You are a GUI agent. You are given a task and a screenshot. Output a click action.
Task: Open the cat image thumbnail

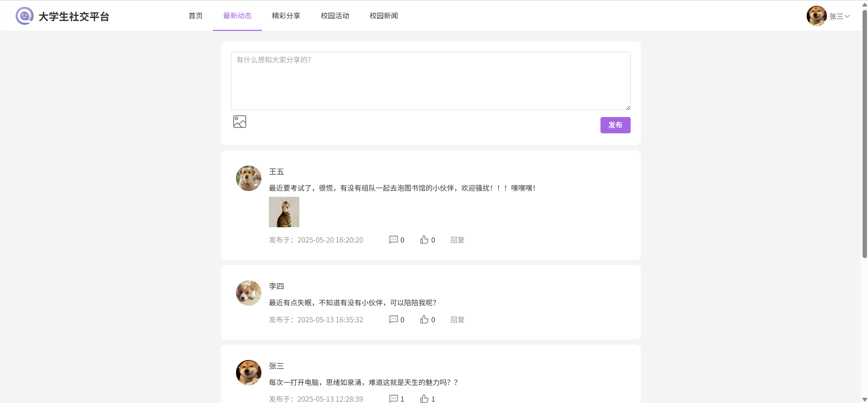pos(284,212)
